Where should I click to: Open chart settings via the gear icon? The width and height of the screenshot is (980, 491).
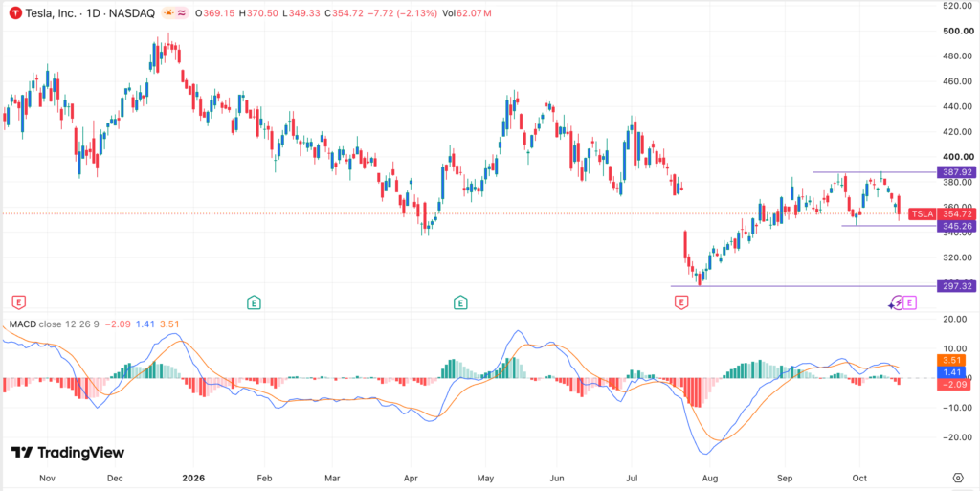click(957, 478)
